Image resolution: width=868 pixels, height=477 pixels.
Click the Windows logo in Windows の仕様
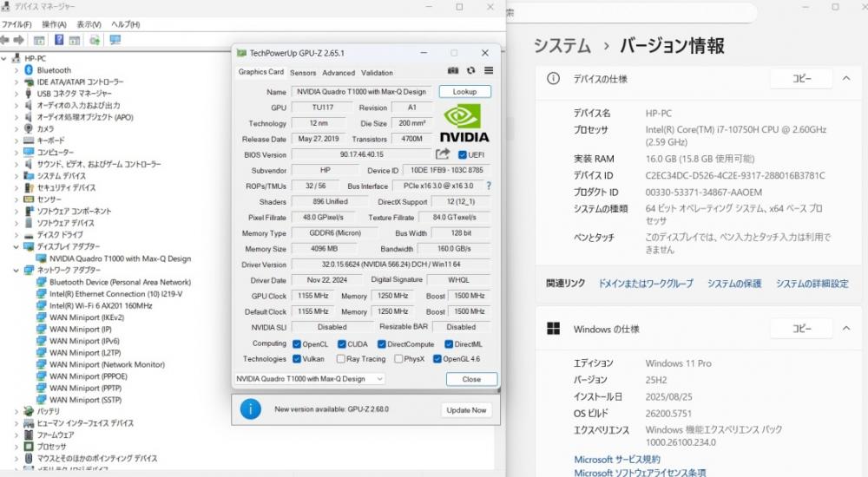coord(553,329)
